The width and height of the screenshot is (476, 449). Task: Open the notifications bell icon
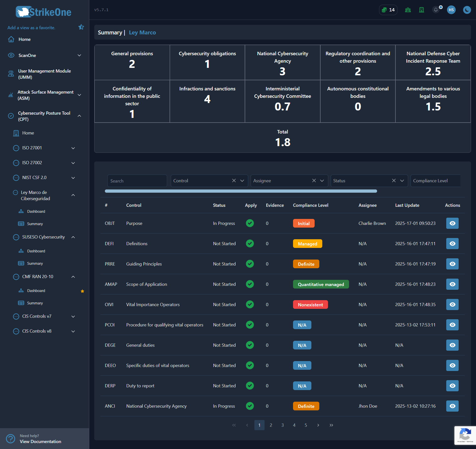pyautogui.click(x=436, y=10)
